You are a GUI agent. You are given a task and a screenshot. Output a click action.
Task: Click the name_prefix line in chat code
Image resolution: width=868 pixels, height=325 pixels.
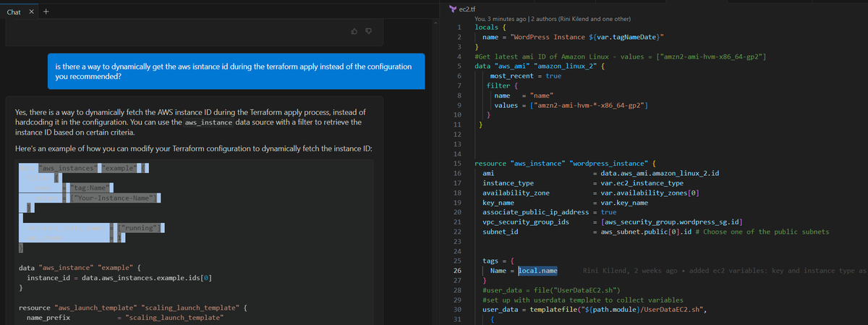point(125,318)
